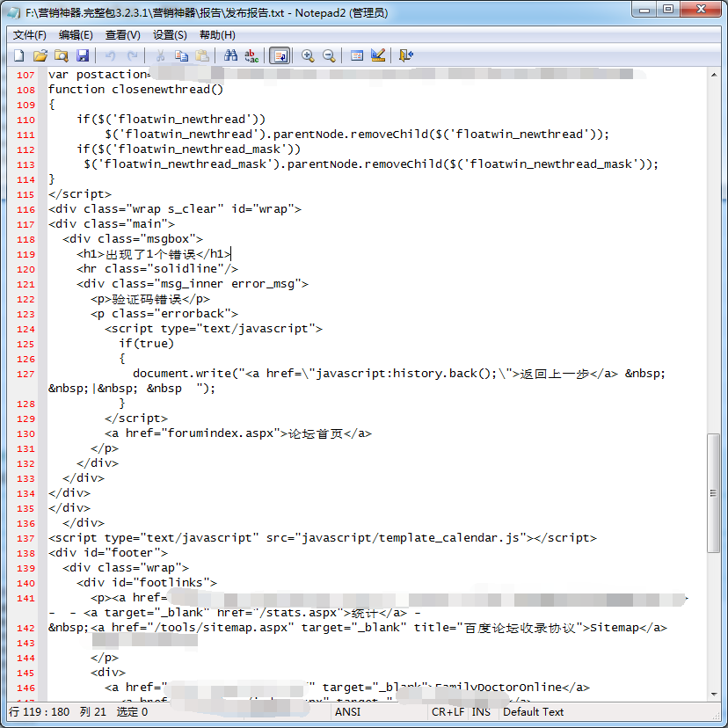Open the 设置(S) menu
The image size is (728, 728).
[x=170, y=35]
